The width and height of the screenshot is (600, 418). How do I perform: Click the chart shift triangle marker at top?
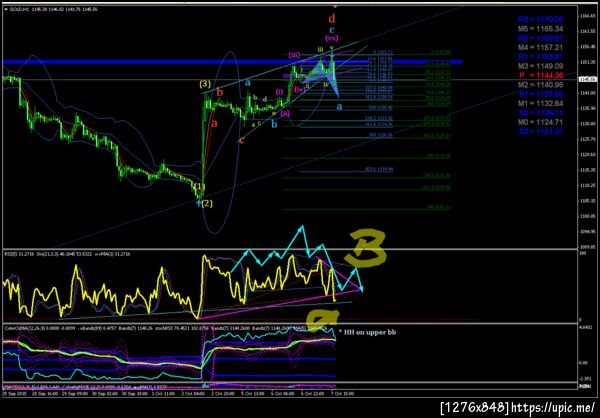(x=336, y=7)
